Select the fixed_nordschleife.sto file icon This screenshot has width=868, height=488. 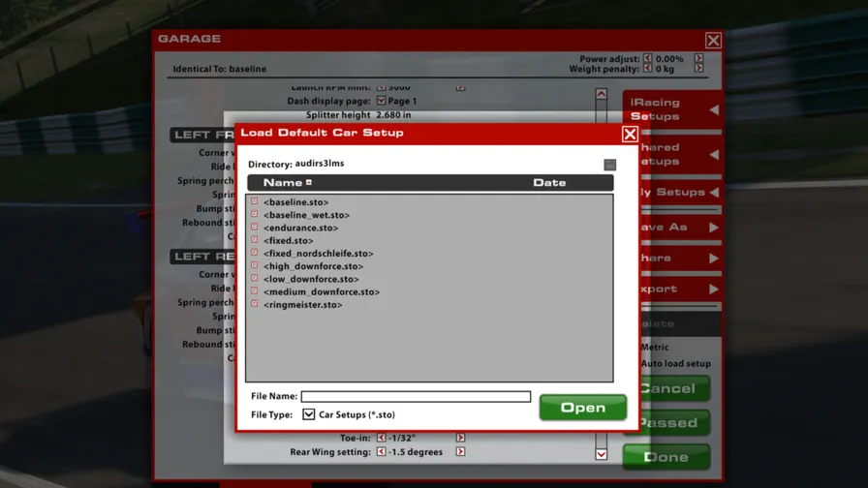pos(254,253)
